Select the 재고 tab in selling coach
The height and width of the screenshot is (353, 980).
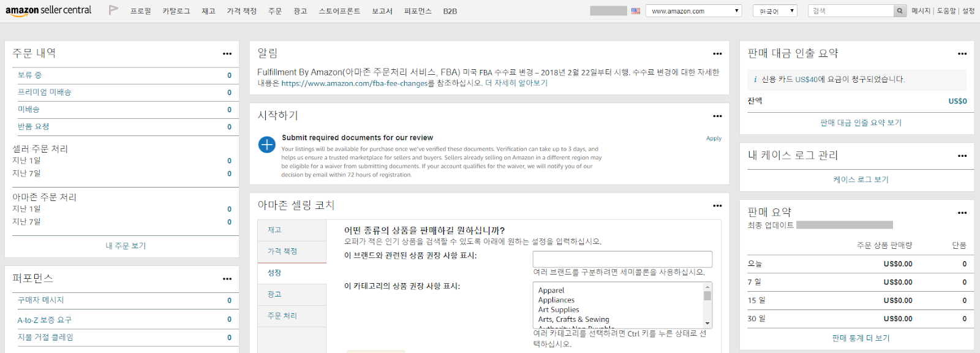(292, 230)
